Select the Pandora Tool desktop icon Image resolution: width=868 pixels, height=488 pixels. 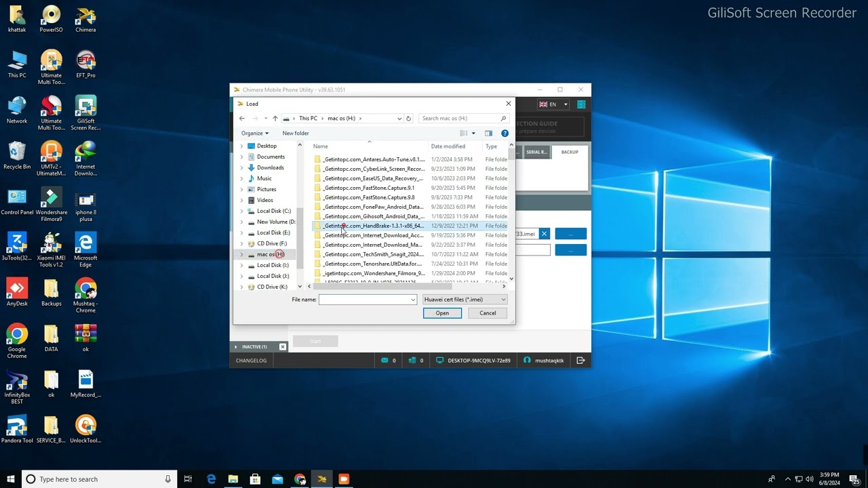17,429
